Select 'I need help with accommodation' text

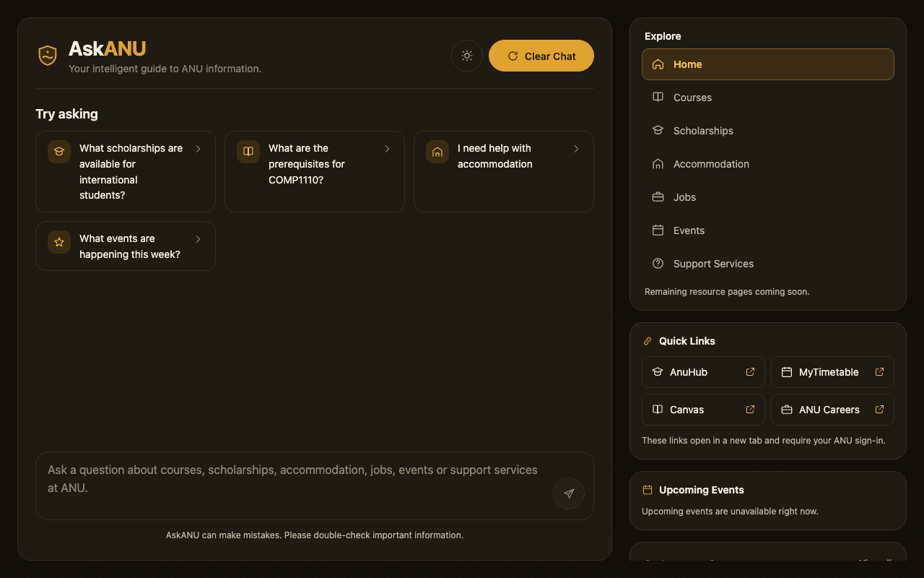coord(495,156)
